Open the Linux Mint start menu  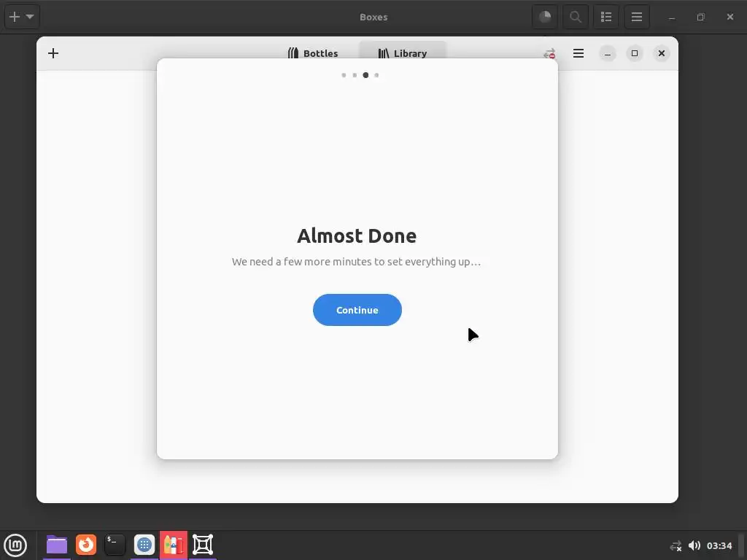pos(15,545)
